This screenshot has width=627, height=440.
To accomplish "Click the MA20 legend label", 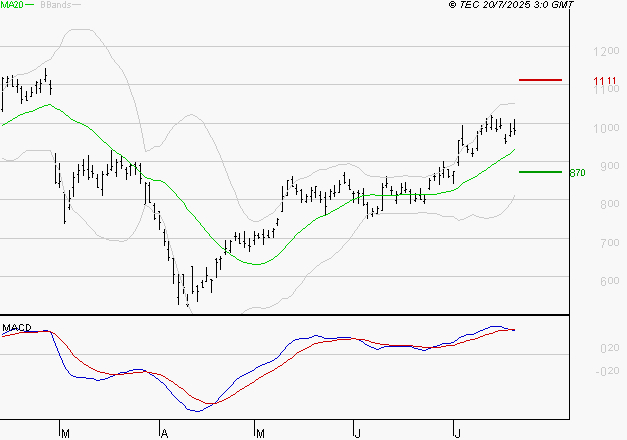I will 12,5.
